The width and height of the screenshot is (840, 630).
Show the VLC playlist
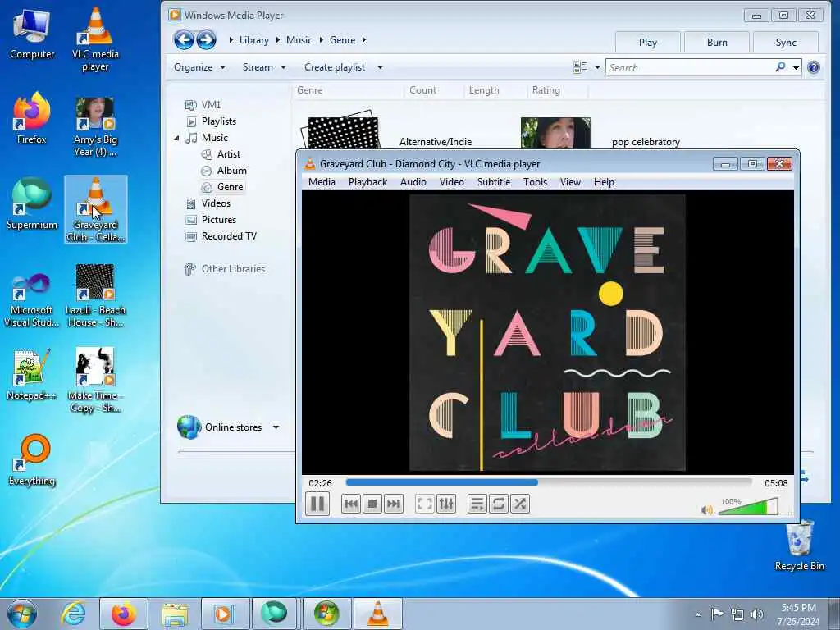[x=477, y=504]
